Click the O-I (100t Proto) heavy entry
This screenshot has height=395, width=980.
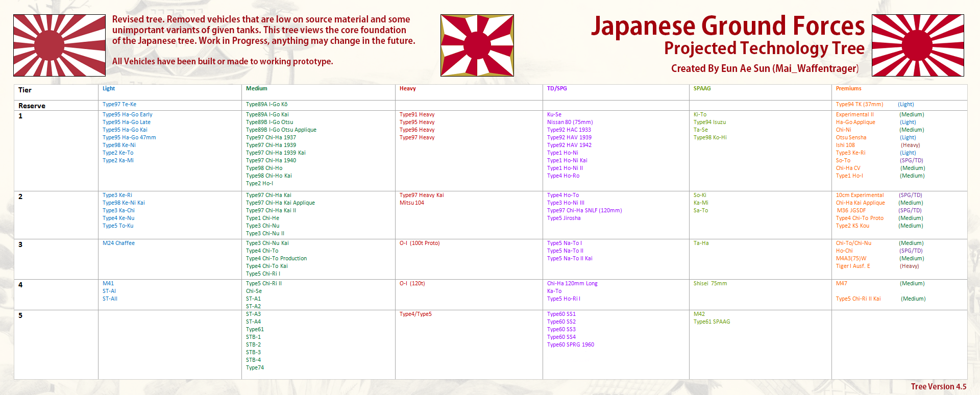click(420, 243)
